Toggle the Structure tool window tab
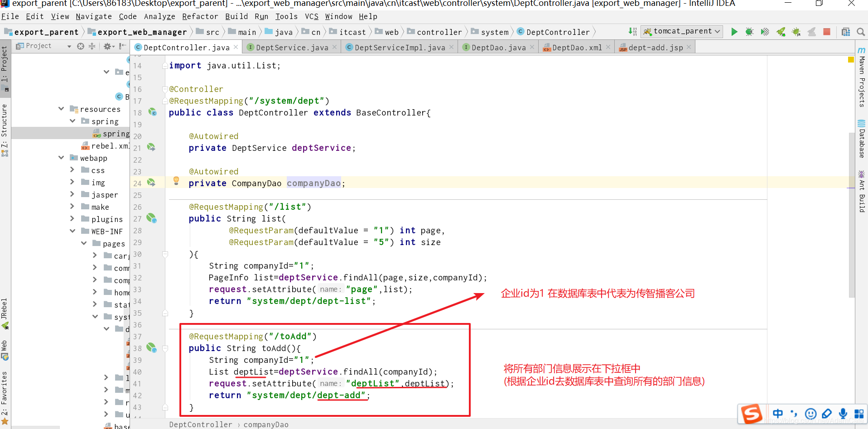 click(x=5, y=130)
